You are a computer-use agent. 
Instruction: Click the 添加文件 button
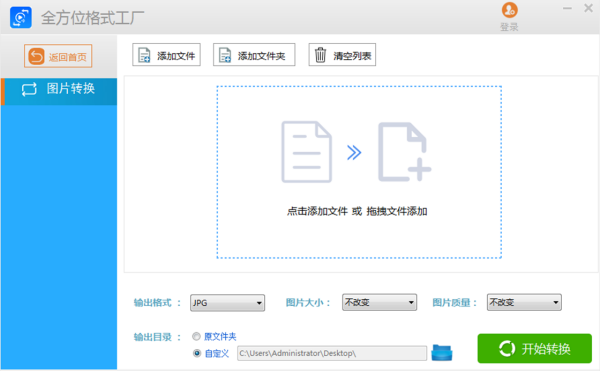166,55
